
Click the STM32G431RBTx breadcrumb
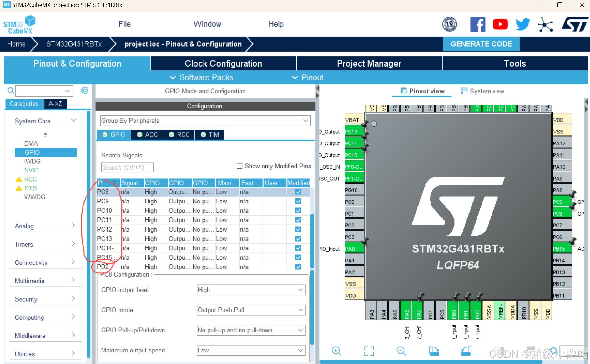[74, 44]
